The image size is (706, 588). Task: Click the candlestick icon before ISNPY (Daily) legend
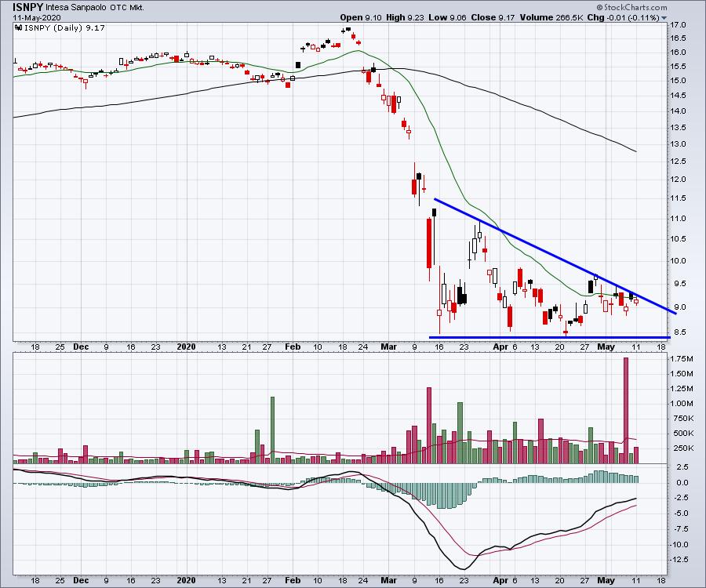19,28
